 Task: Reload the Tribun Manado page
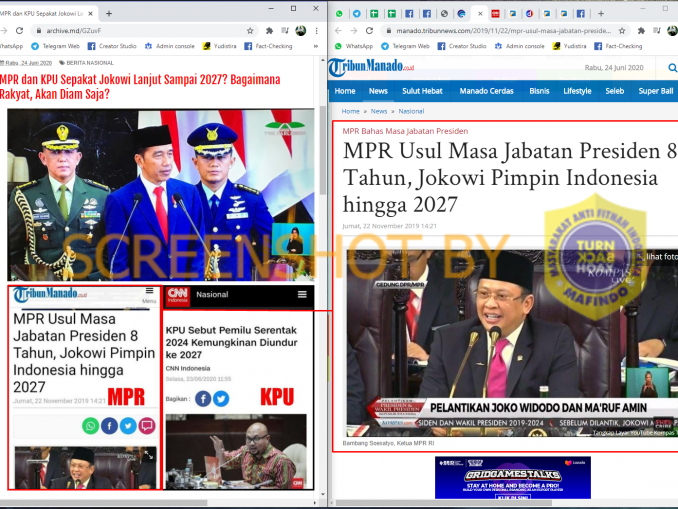tap(369, 31)
